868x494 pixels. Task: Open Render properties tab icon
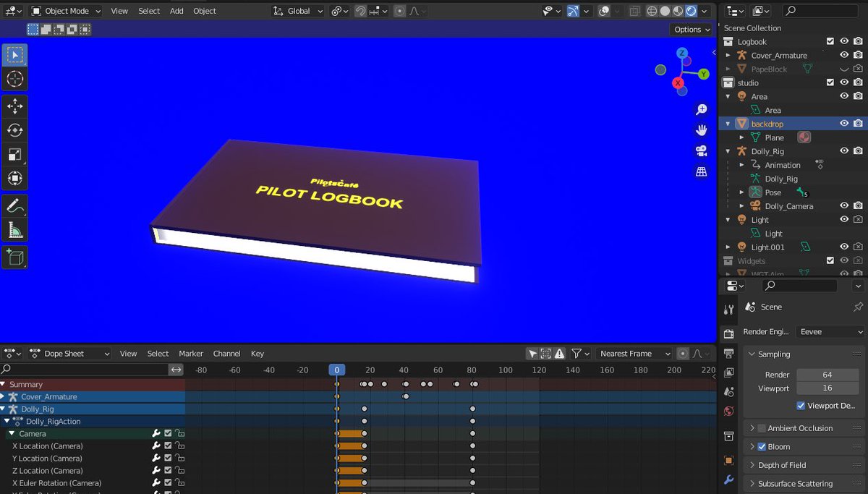point(728,333)
